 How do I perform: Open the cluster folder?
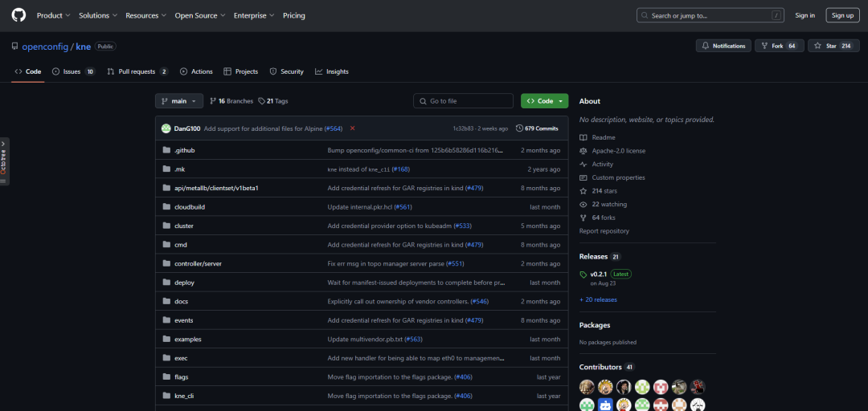(184, 226)
